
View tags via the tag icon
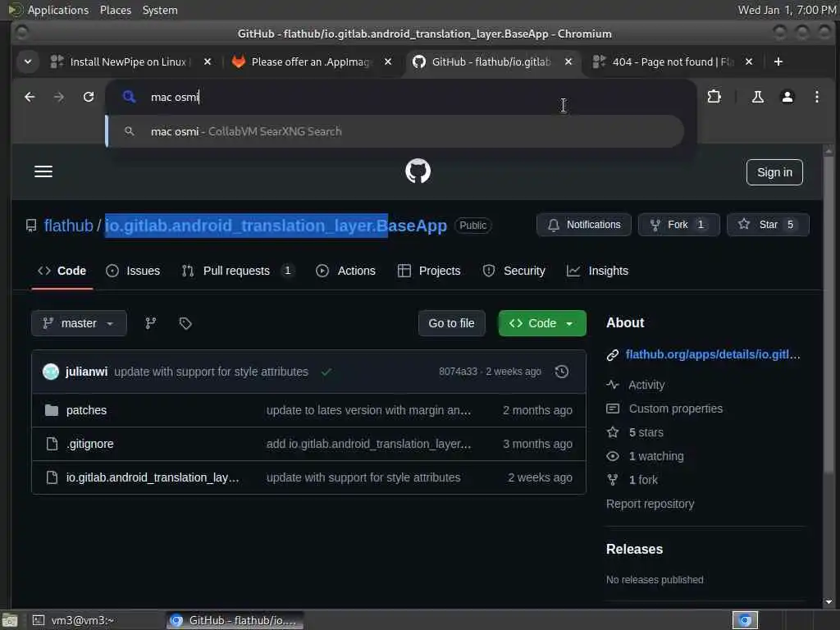(x=185, y=323)
